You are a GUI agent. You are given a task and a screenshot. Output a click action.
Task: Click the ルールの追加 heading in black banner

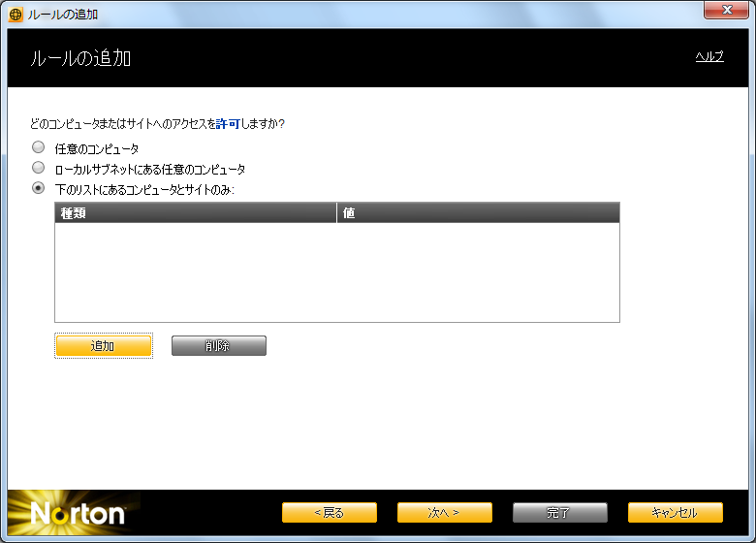(81, 59)
